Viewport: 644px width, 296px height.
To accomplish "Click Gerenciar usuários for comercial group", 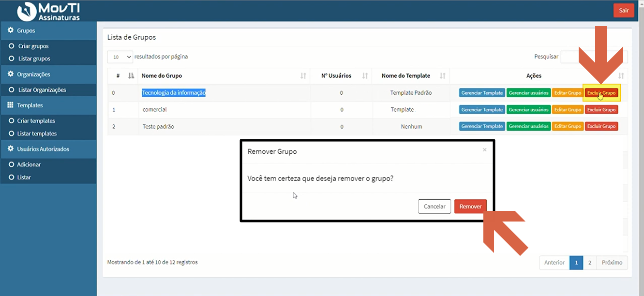I will [528, 110].
